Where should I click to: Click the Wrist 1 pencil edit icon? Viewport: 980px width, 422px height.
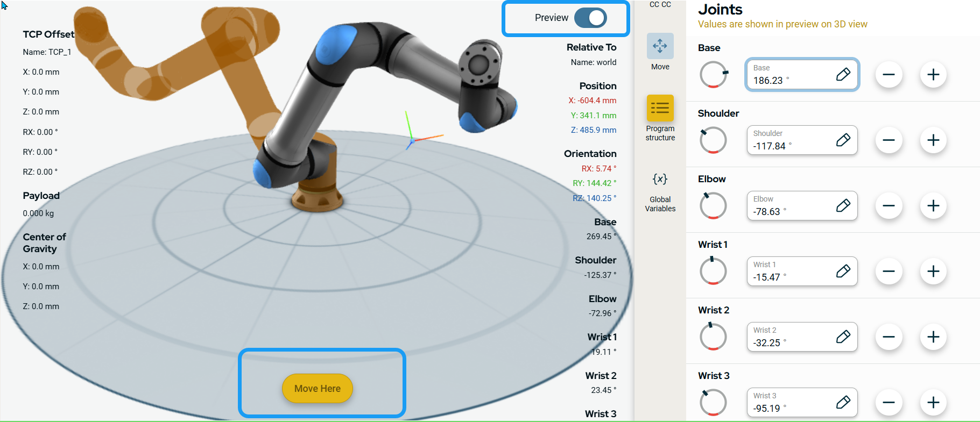point(843,271)
